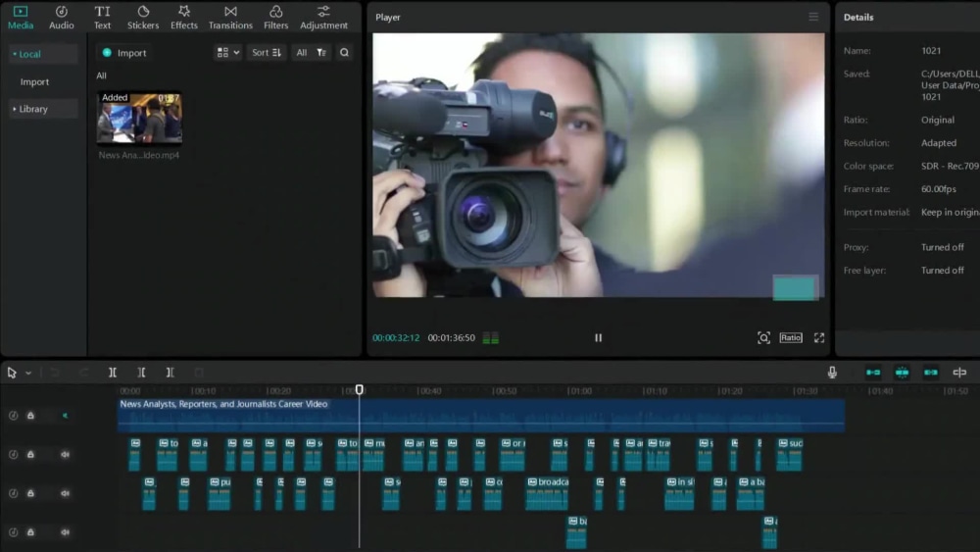This screenshot has width=980, height=552.
Task: Mute the first caption track
Action: coord(65,455)
